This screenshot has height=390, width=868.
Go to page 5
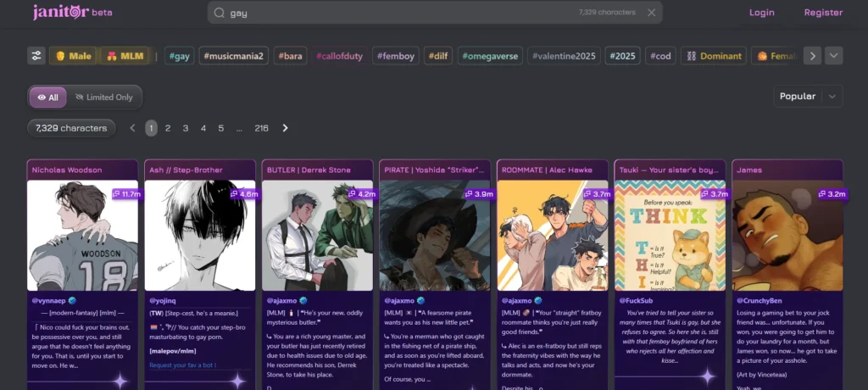click(x=221, y=128)
